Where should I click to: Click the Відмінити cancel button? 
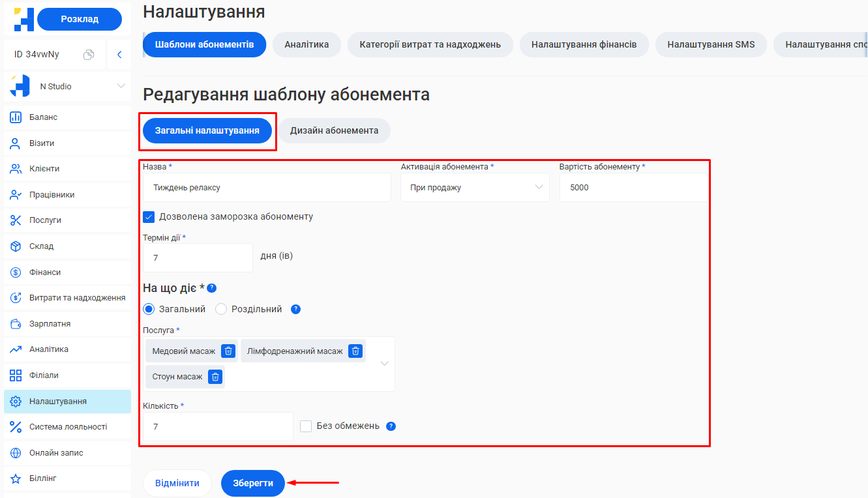[177, 483]
